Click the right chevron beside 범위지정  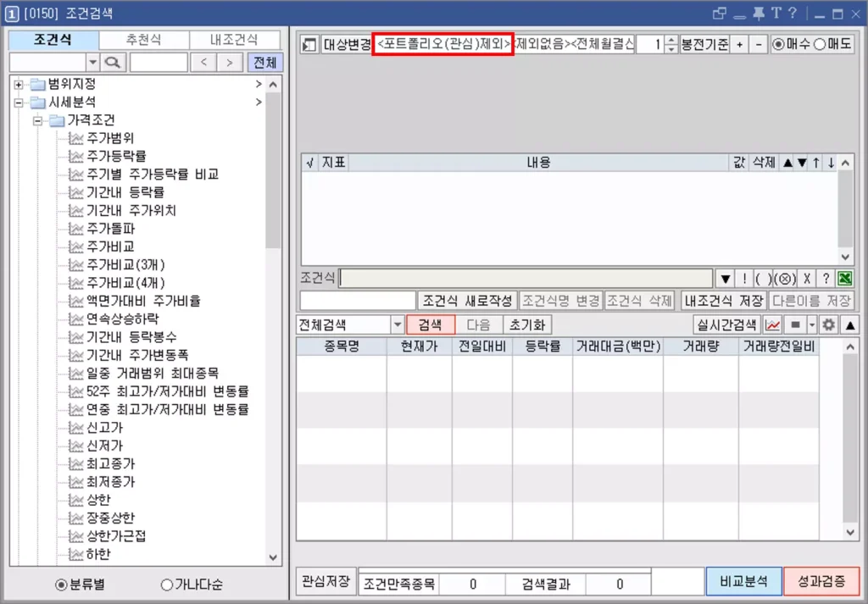click(x=258, y=84)
